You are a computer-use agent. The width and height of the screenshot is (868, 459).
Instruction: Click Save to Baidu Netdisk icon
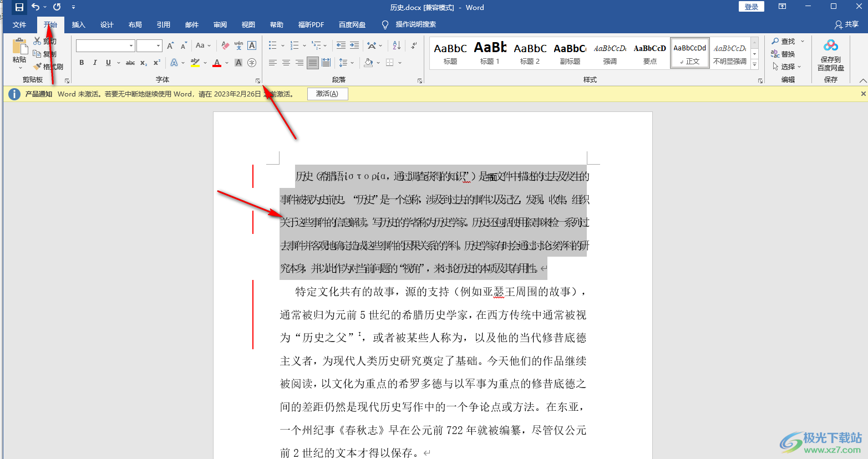[x=831, y=55]
